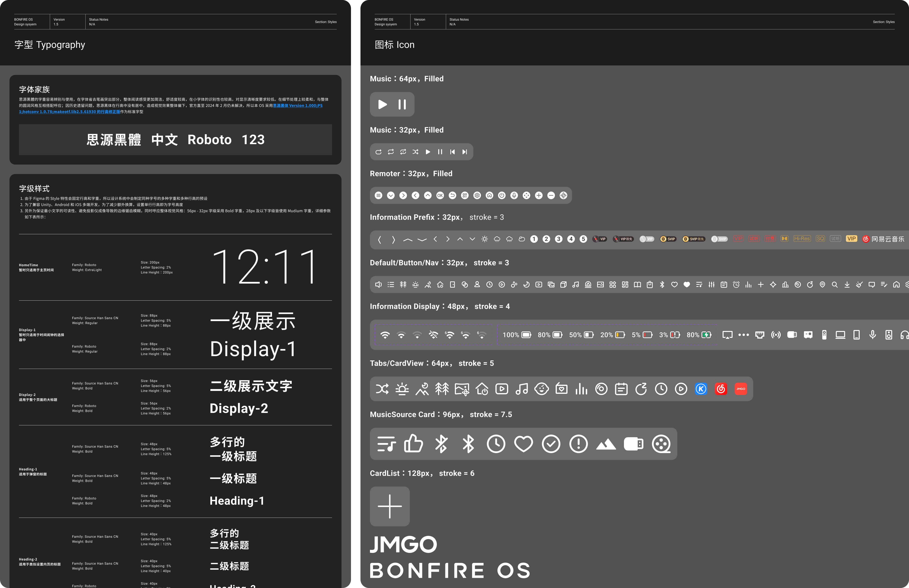Click the circled minus icon in Remoter row
Screen dimensions: 909x588
click(x=551, y=196)
